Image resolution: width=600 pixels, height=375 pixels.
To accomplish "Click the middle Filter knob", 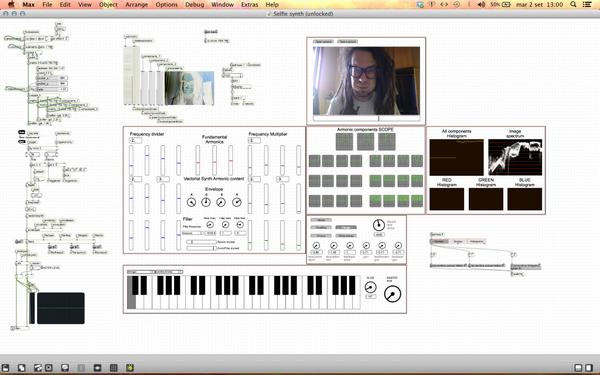I will click(225, 225).
